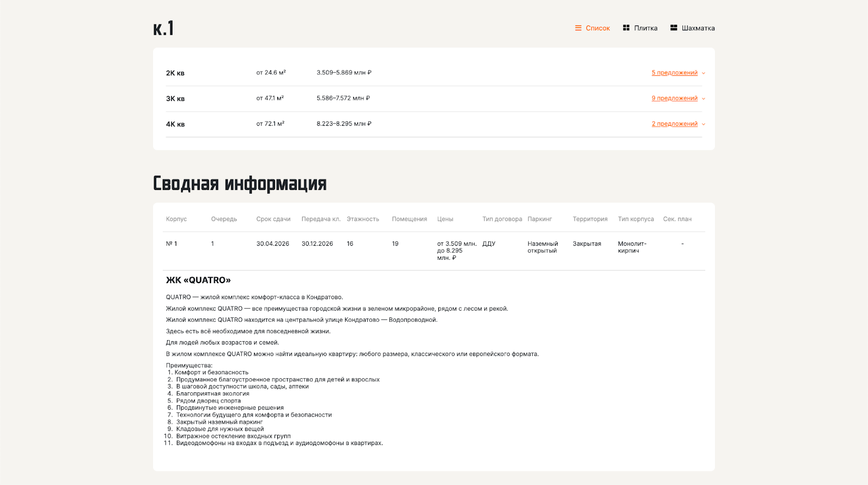Click list item Кладовые для нужных вещей
Image resolution: width=868 pixels, height=485 pixels.
(x=220, y=429)
